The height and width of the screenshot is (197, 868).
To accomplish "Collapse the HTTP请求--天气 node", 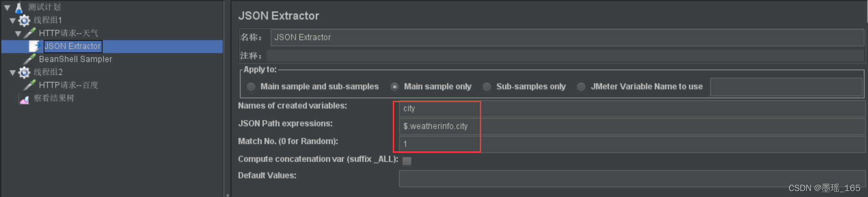I will tap(18, 33).
